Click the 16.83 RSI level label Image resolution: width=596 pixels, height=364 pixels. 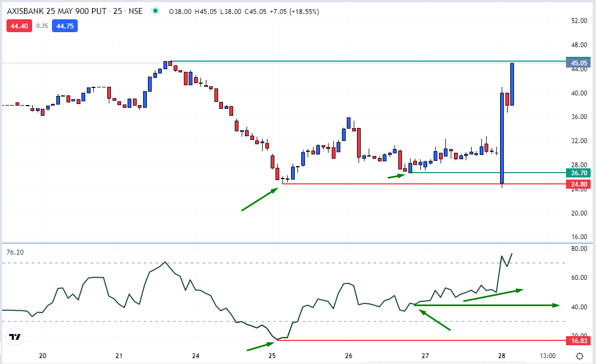click(x=578, y=341)
